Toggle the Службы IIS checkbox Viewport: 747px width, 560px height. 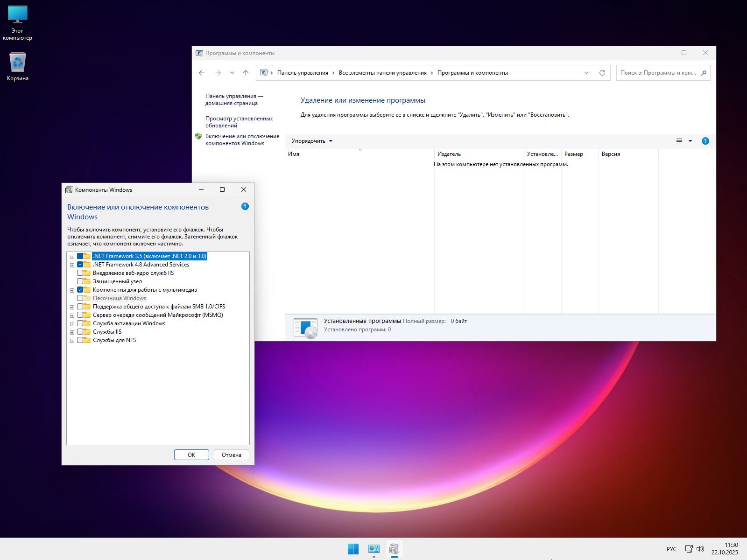click(x=80, y=332)
